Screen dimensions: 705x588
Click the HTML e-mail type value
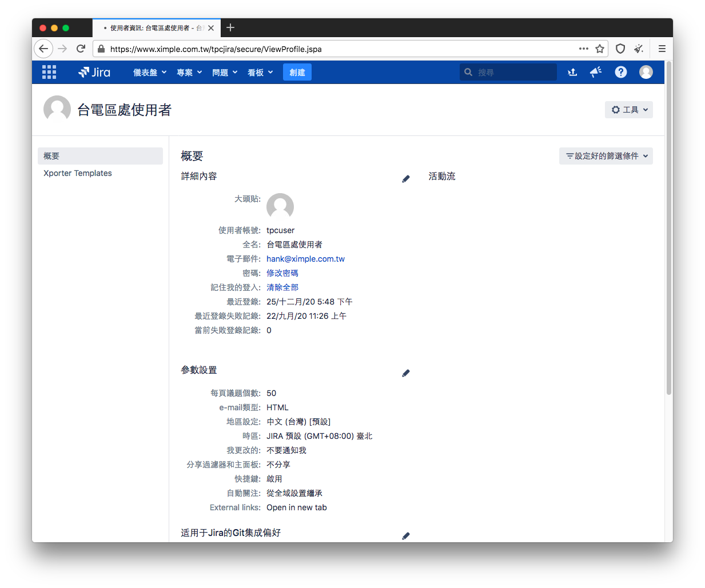click(277, 407)
